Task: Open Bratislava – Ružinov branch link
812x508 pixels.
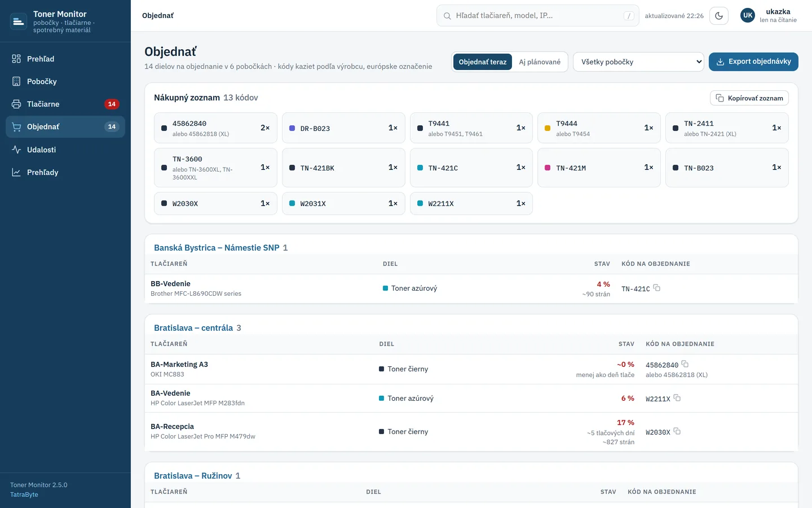Action: point(193,476)
